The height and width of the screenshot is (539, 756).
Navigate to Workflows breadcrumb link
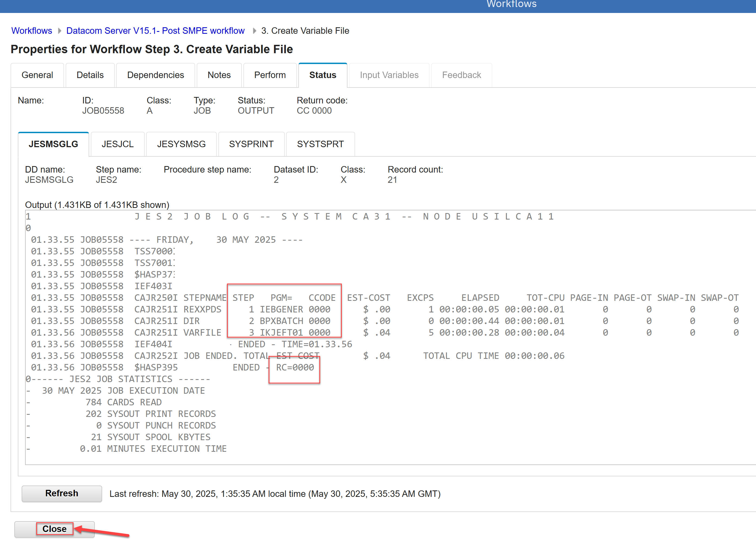coord(32,31)
